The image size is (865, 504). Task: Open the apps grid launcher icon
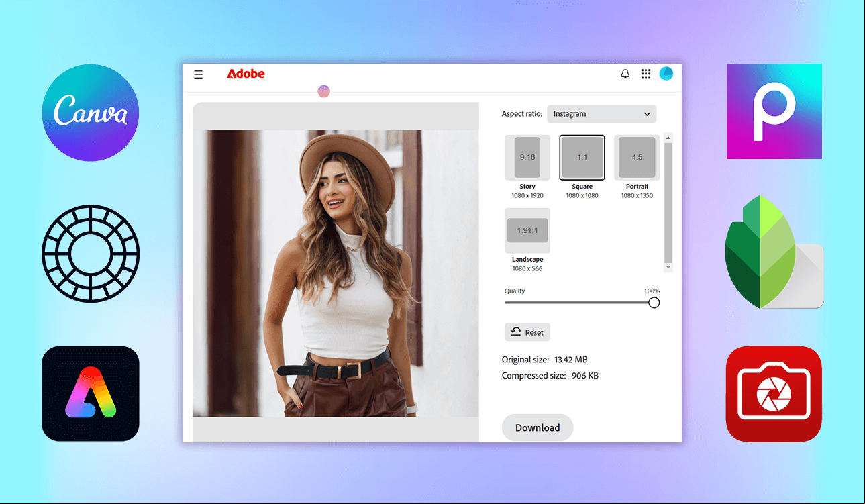tap(646, 74)
